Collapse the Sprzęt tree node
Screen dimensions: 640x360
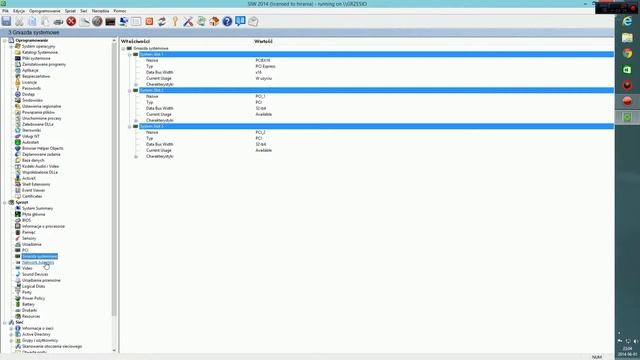point(5,202)
